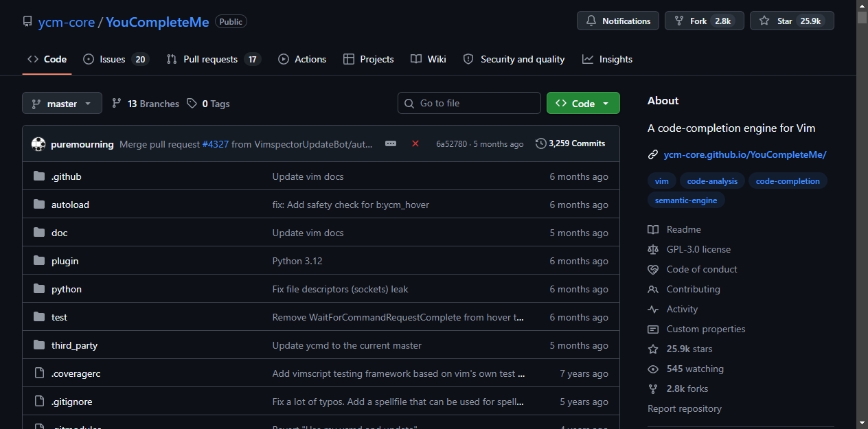This screenshot has height=429, width=868.
Task: Click the page scrollbar down arrow
Action: point(862,423)
